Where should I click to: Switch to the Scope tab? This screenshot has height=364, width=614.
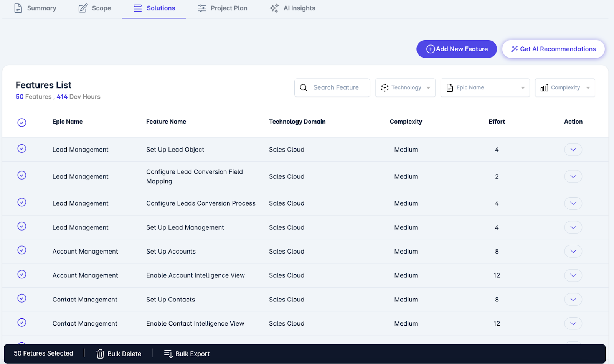(x=95, y=8)
